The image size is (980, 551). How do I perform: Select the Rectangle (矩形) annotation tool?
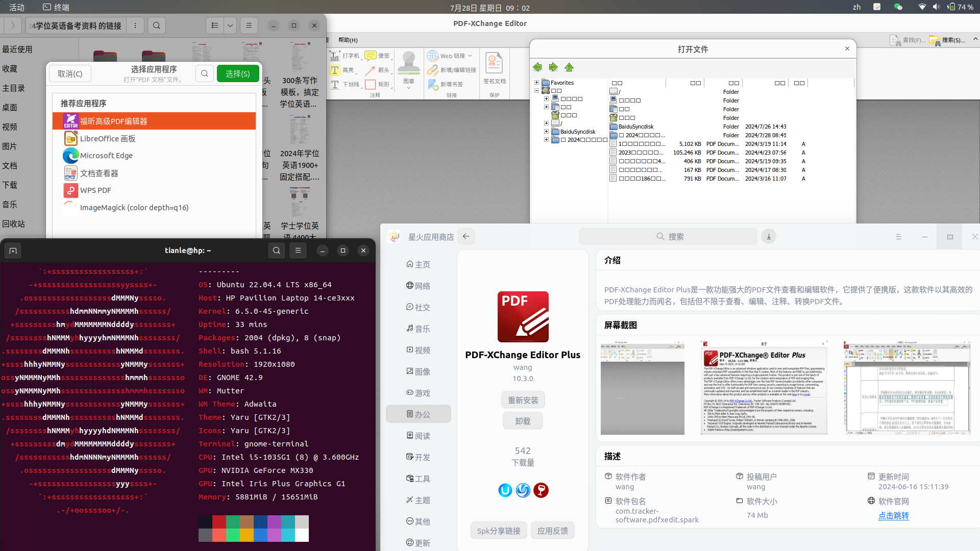pyautogui.click(x=378, y=84)
